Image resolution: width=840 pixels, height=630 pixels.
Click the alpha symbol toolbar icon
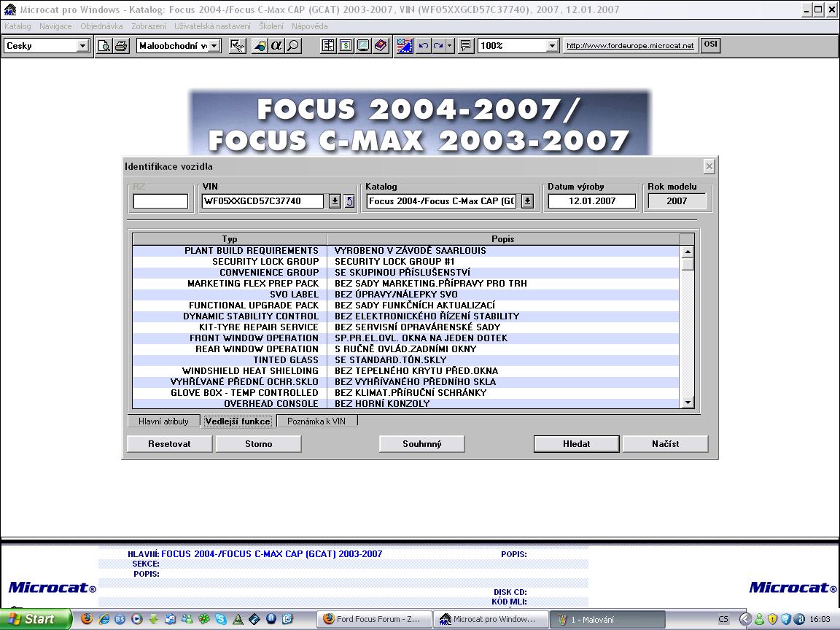[x=276, y=46]
